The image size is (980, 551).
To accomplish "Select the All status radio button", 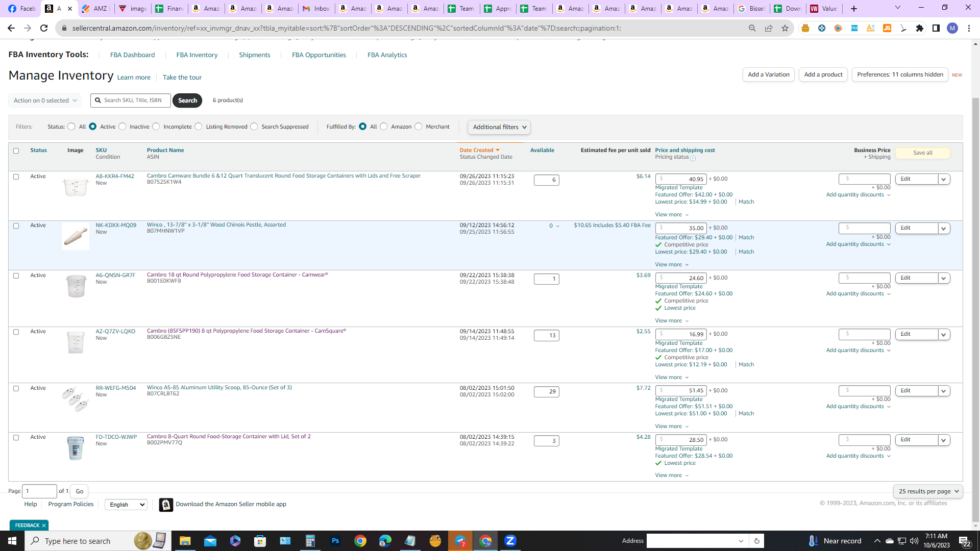I will pyautogui.click(x=71, y=127).
